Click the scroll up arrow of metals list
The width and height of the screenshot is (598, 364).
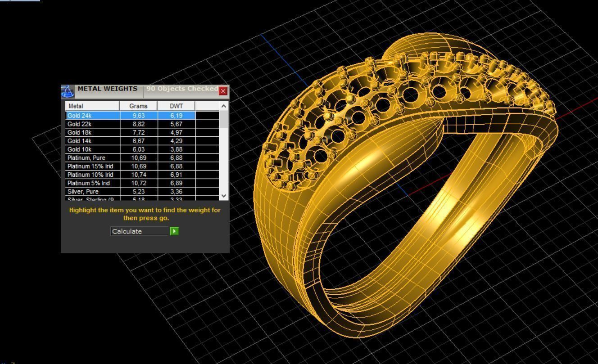click(x=224, y=106)
